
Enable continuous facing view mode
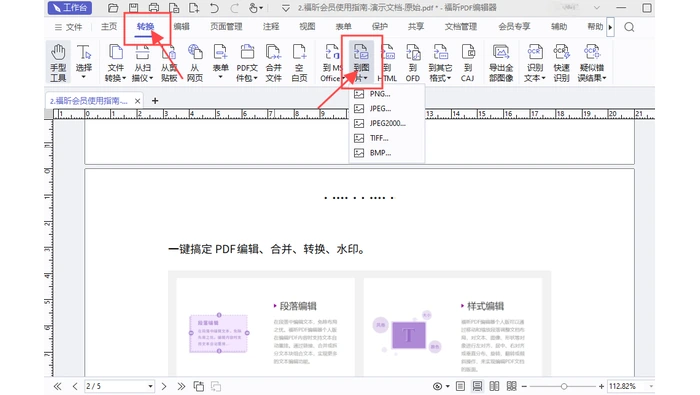pos(511,387)
